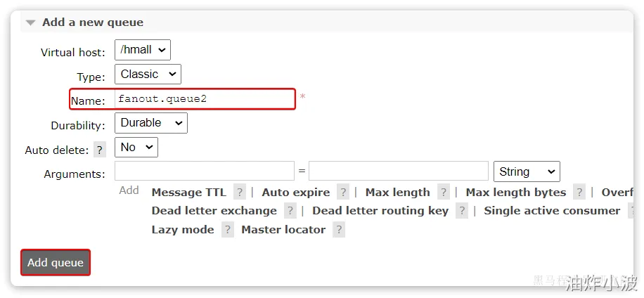Open the Virtual host dropdown

click(x=143, y=50)
